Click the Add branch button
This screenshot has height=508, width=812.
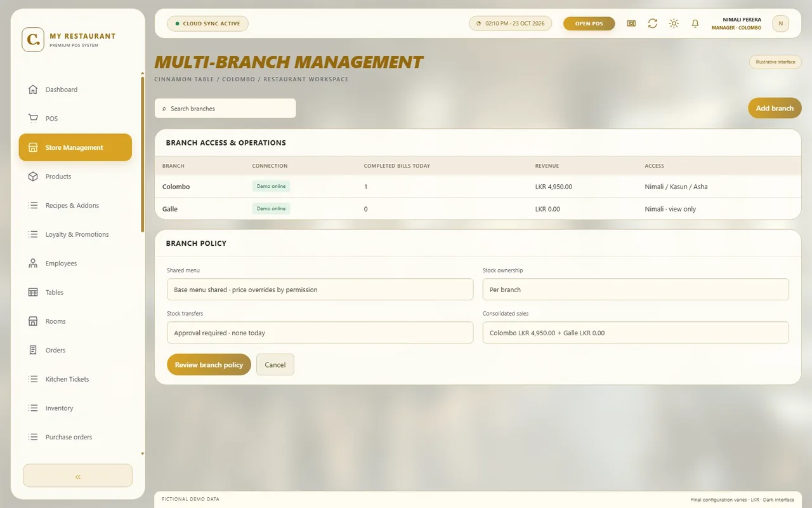[x=775, y=108]
